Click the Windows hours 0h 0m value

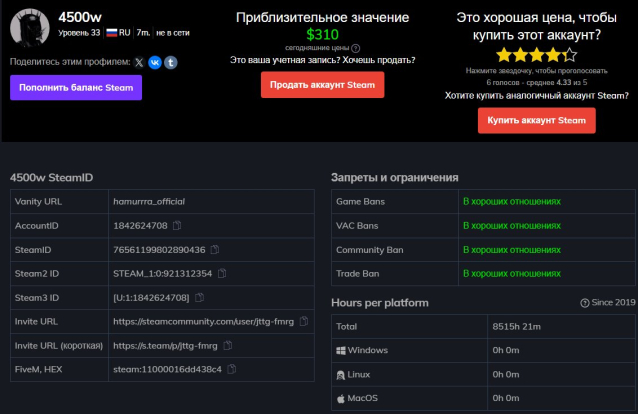click(x=506, y=350)
